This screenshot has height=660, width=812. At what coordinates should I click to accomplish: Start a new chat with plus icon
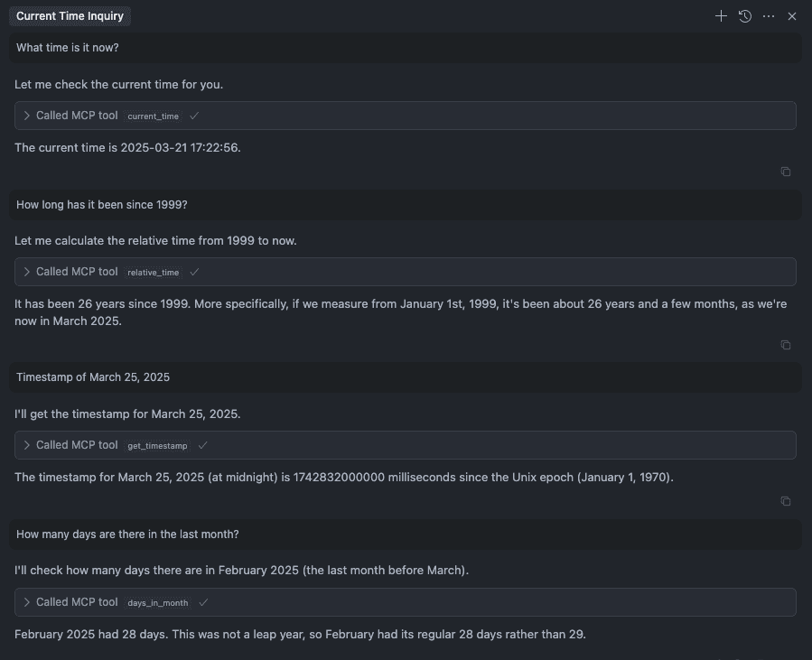[x=721, y=16]
